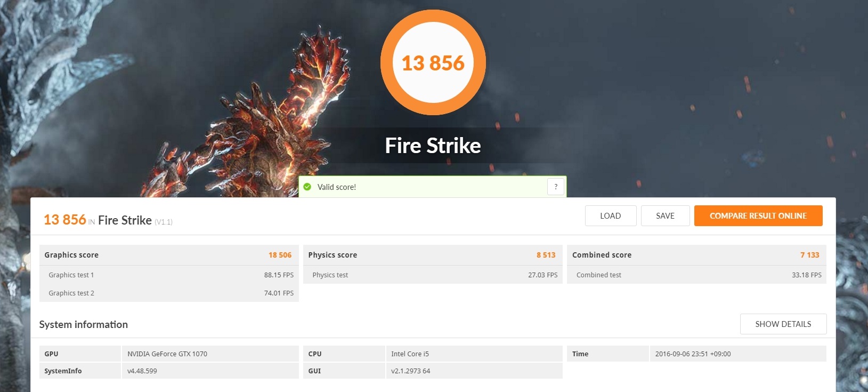Select the Physics test row

433,275
